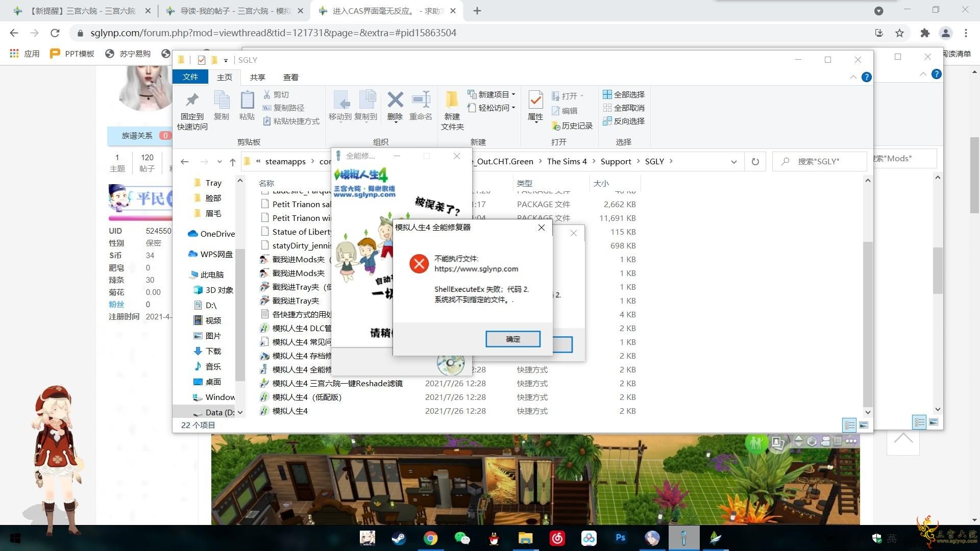Select 模拟人生4 三宫六院一键Reshade滤镜 shortcut
The width and height of the screenshot is (980, 551).
(x=337, y=383)
